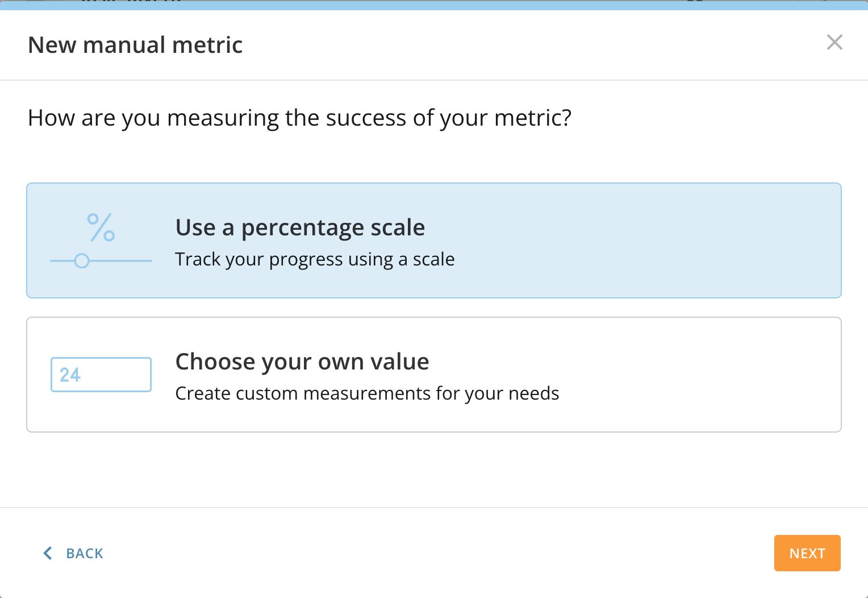Click the blue strip above the dialog

[434, 5]
